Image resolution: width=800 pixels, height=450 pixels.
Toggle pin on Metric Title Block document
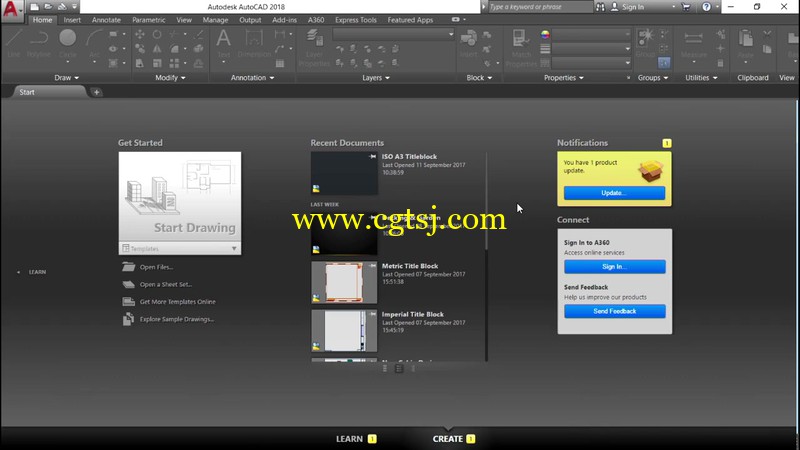(372, 266)
